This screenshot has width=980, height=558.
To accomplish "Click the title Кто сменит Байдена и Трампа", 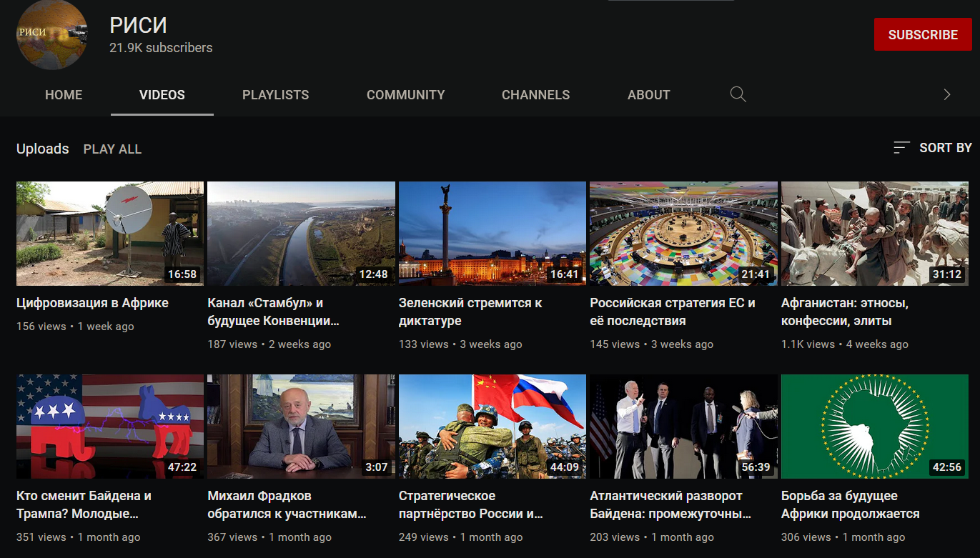I will click(x=84, y=505).
